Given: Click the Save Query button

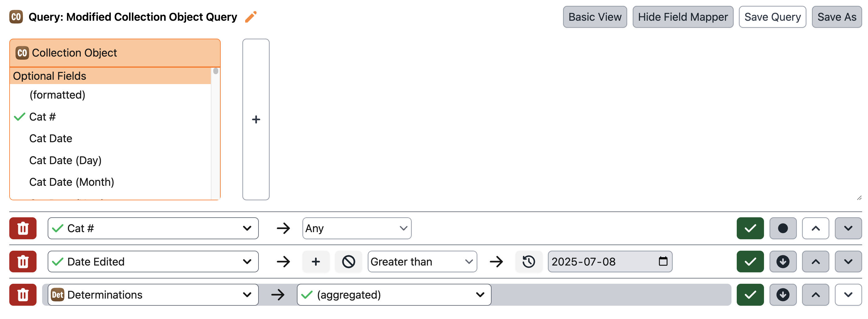Looking at the screenshot, I should pos(772,17).
